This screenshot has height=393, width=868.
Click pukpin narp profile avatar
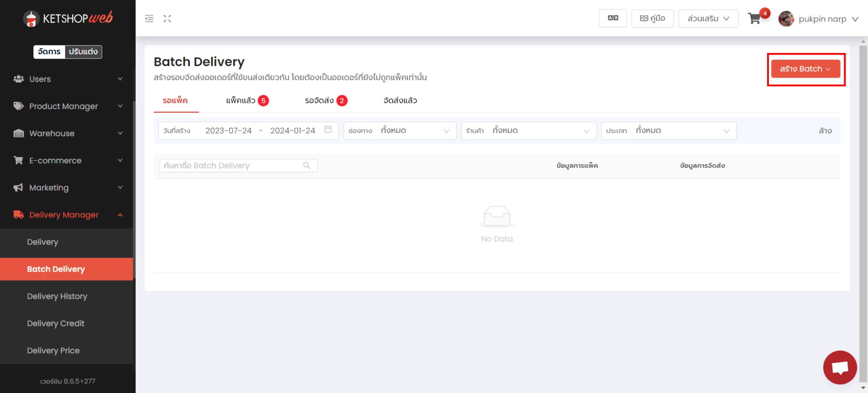[786, 18]
